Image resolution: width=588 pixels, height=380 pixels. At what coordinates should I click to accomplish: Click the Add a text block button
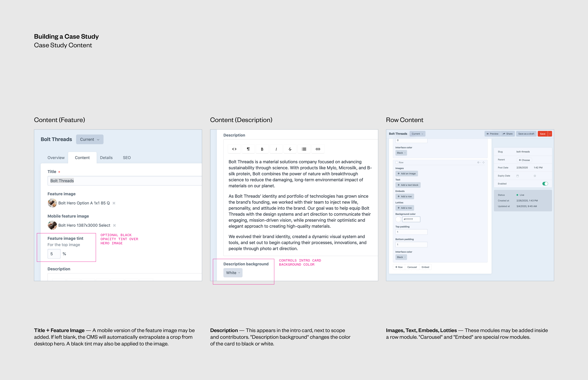click(408, 185)
